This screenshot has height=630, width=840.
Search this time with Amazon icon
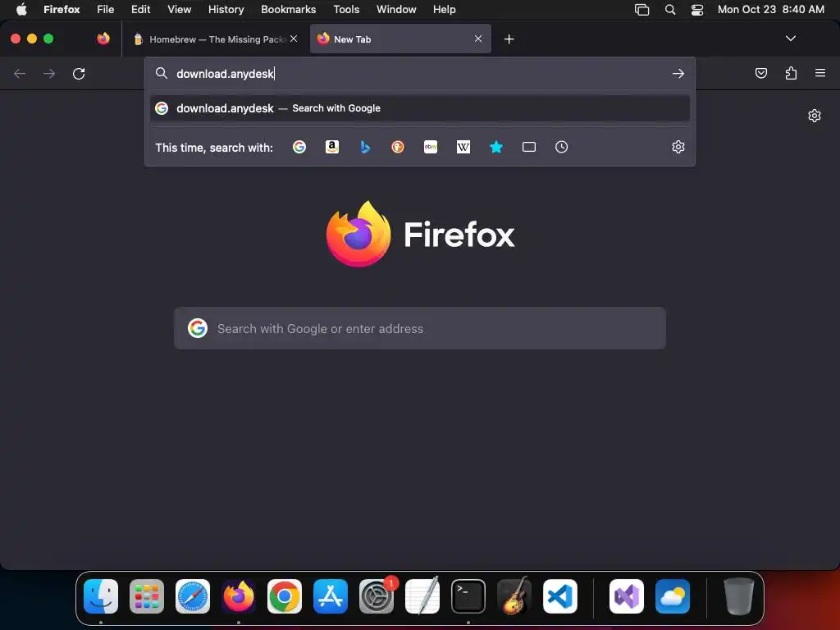tap(332, 147)
